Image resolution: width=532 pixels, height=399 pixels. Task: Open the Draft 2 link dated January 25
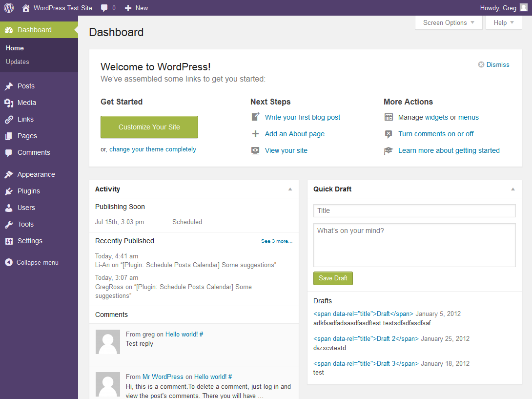coord(366,338)
